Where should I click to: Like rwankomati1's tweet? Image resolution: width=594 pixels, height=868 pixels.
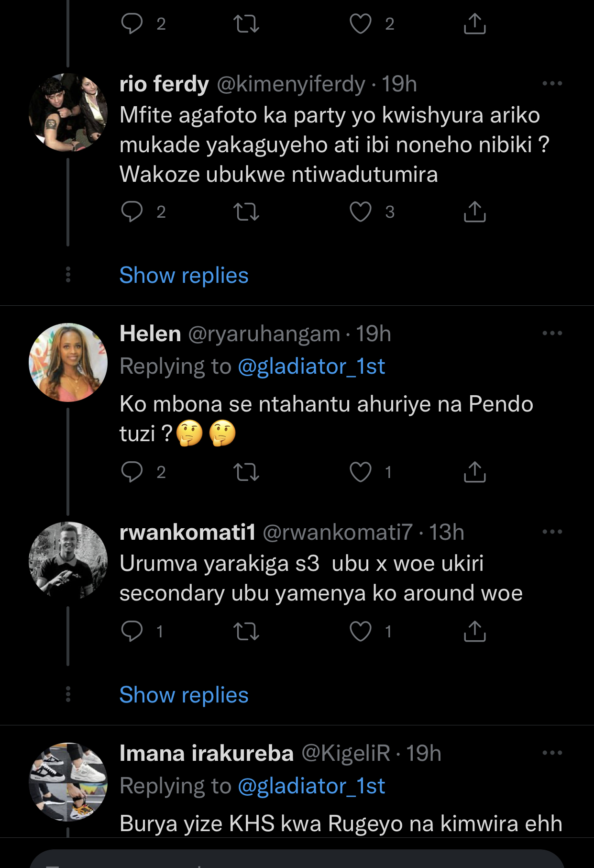[x=361, y=631]
